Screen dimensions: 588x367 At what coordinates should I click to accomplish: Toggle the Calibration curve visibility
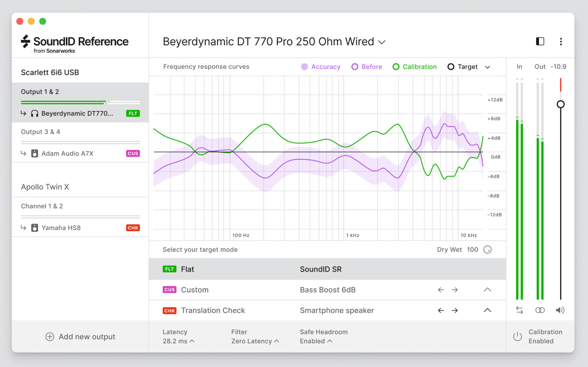click(x=415, y=67)
